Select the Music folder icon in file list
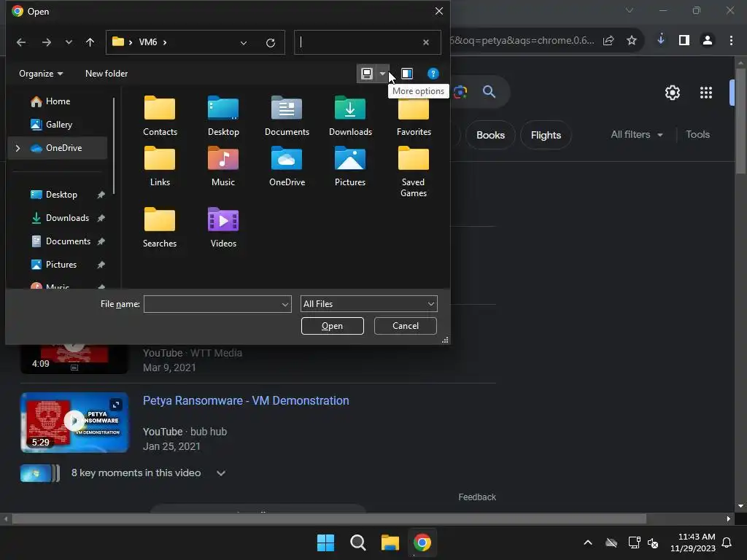 (223, 166)
